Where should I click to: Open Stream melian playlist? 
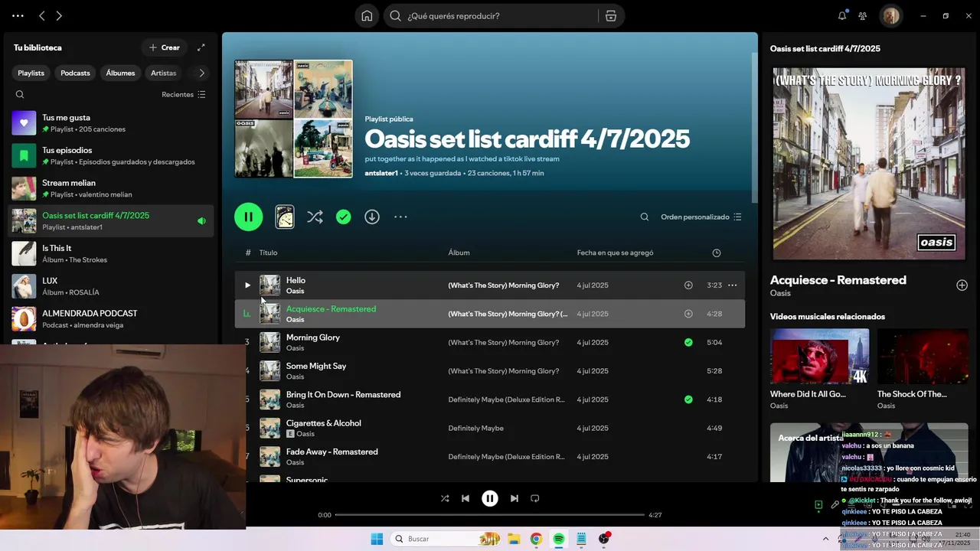coord(111,188)
